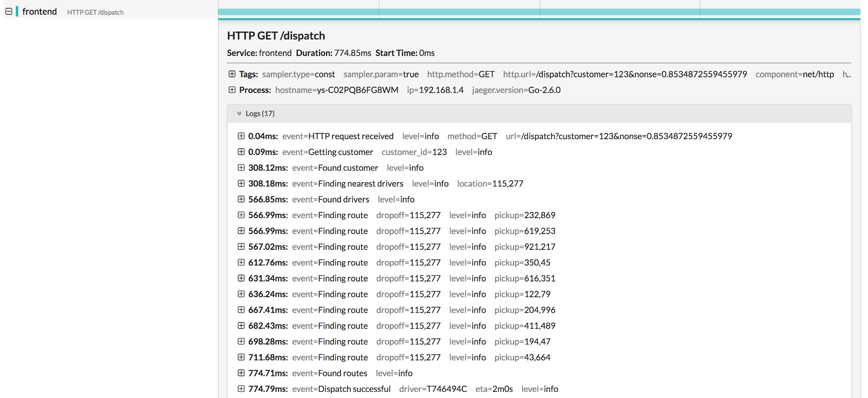Screen dimensions: 868x398
Task: Expand log entry with pickup=232,869
Action: click(x=241, y=215)
